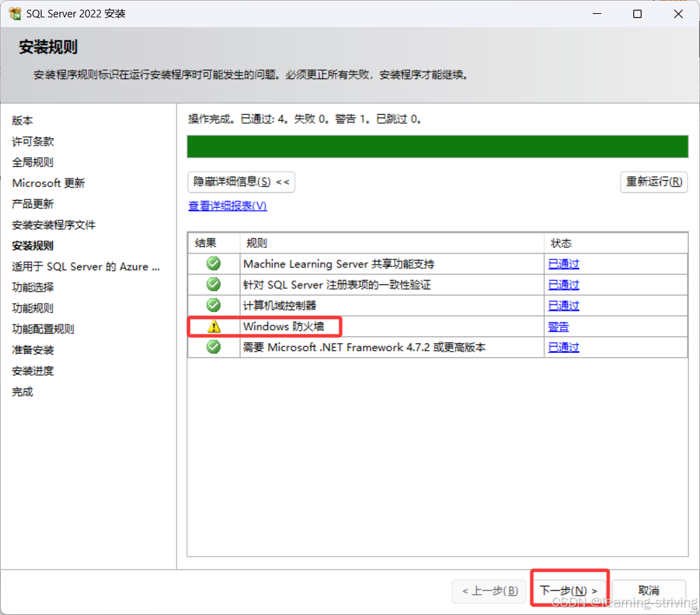Viewport: 700px width, 615px height.
Task: Click the 结果 column header
Action: [214, 243]
